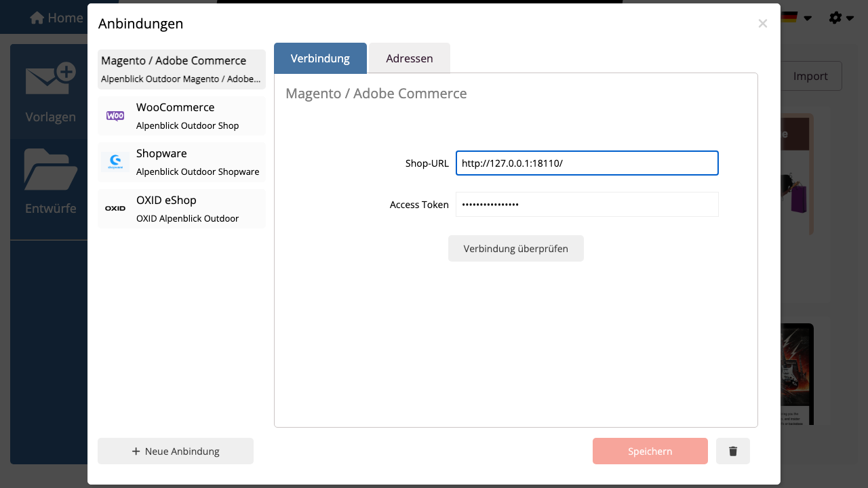Click the Verbindung überprüfen button
The width and height of the screenshot is (868, 488).
pos(516,249)
